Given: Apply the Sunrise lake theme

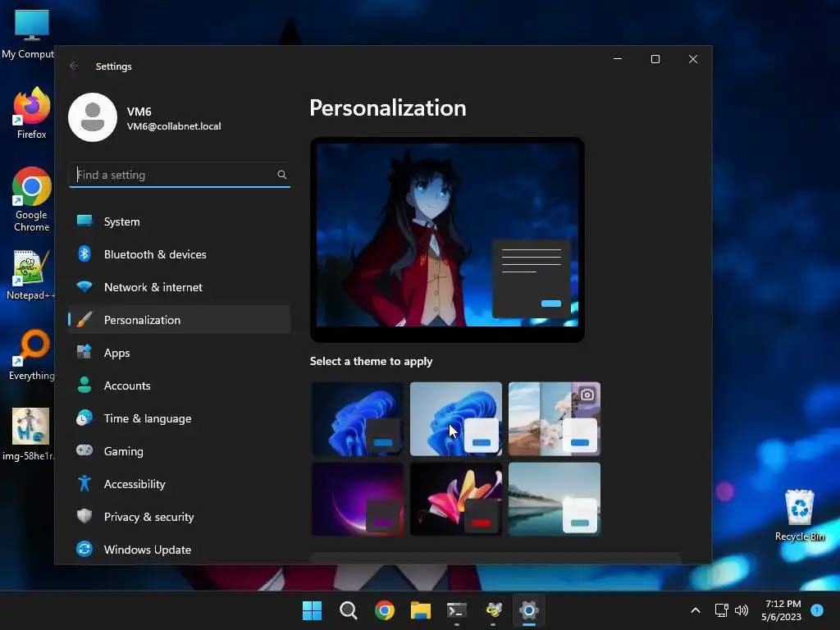Looking at the screenshot, I should tap(555, 500).
